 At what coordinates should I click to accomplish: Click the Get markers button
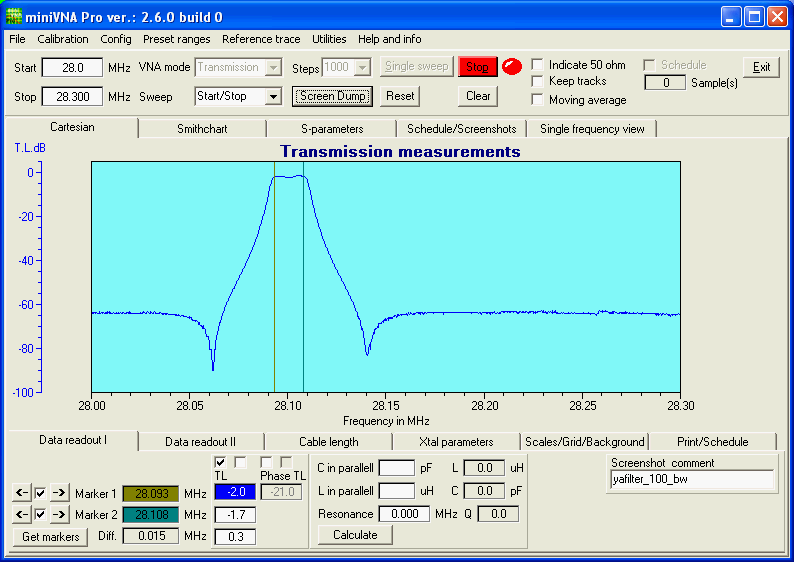click(x=49, y=537)
